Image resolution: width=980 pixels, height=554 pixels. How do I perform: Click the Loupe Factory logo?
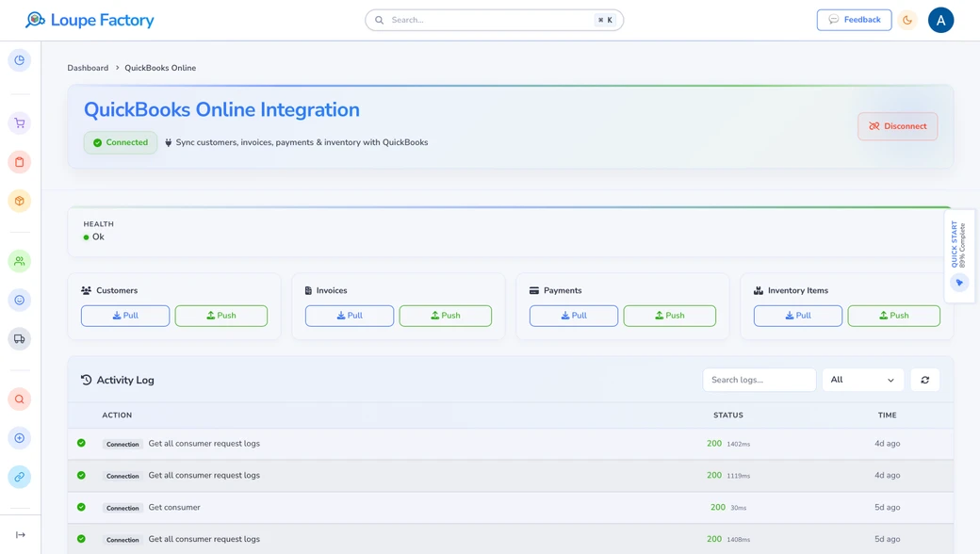click(90, 20)
